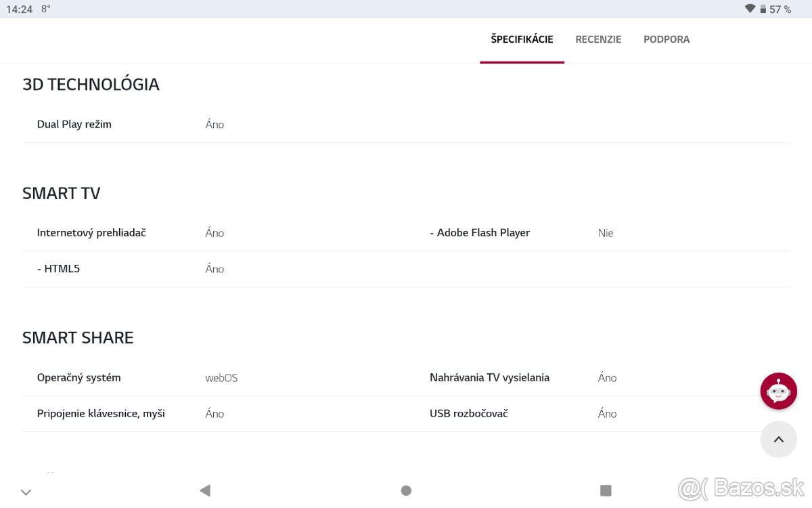Tap the 8° temperature reading in status bar
Screen dimensions: 812x508
(45, 9)
